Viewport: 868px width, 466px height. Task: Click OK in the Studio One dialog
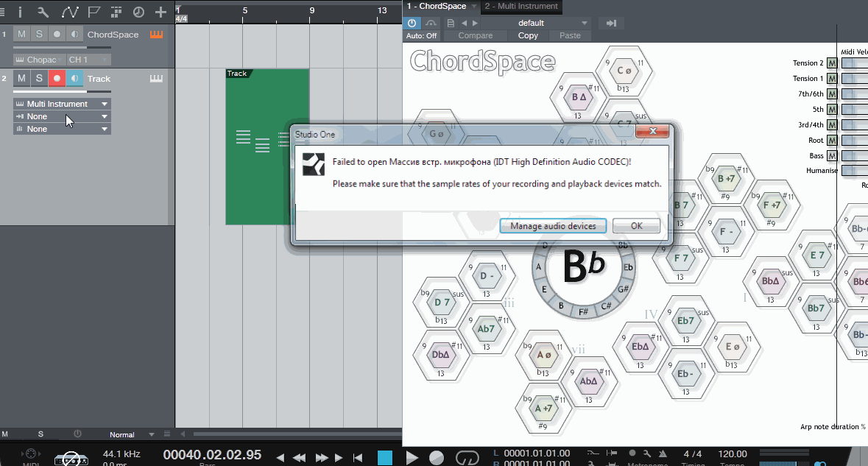[x=637, y=226]
